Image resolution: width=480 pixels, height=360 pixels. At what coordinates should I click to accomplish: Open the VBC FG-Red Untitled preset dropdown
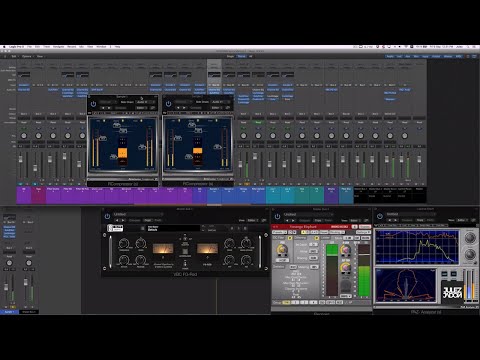click(138, 214)
